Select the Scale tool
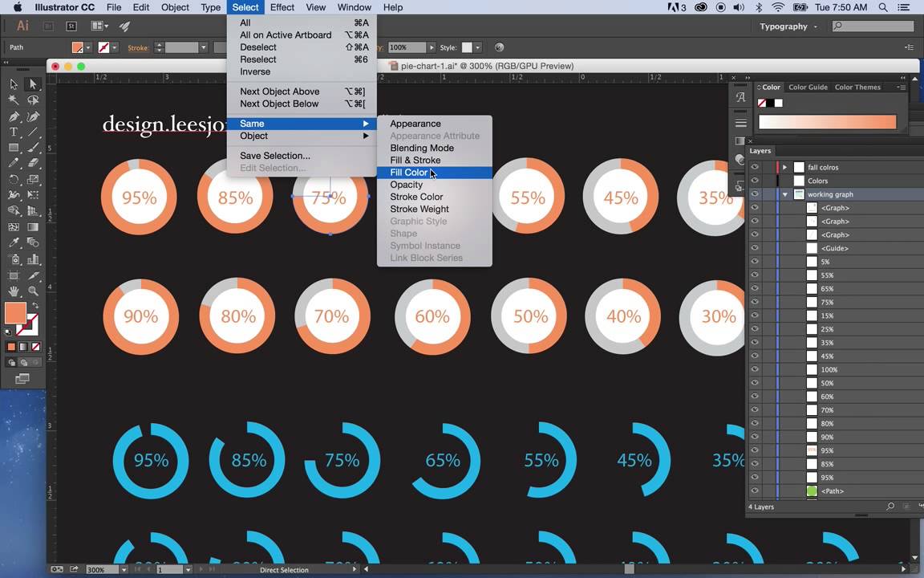Image resolution: width=924 pixels, height=578 pixels. [33, 179]
